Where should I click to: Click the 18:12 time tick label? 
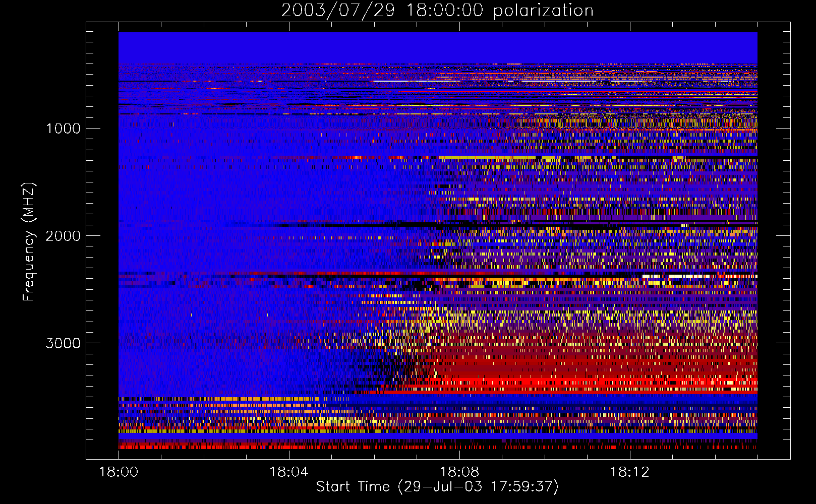(629, 472)
